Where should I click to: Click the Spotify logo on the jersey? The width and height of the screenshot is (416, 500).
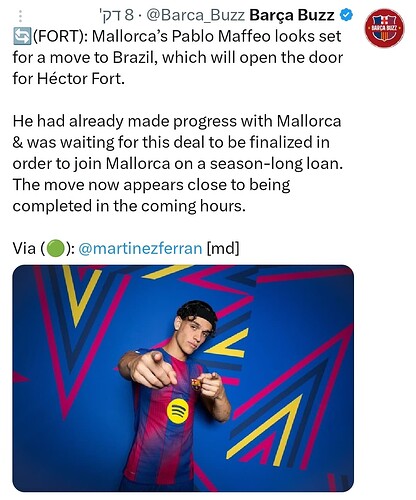coord(177,411)
